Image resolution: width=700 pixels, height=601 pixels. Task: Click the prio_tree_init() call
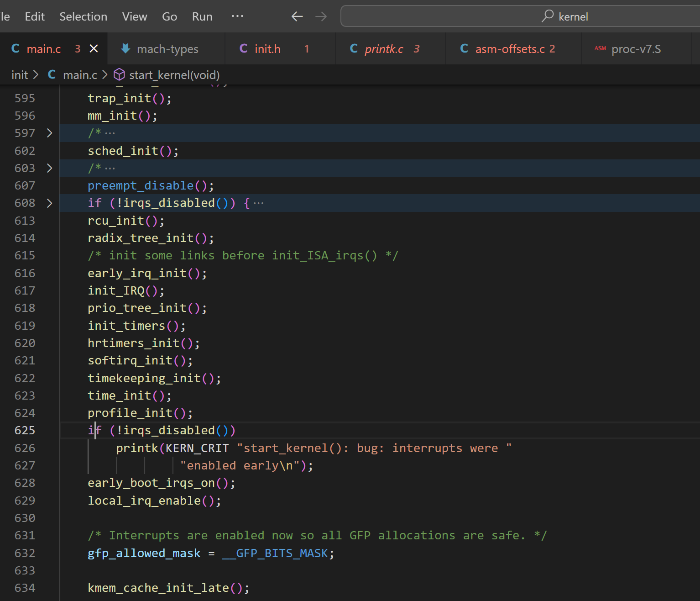[147, 308]
